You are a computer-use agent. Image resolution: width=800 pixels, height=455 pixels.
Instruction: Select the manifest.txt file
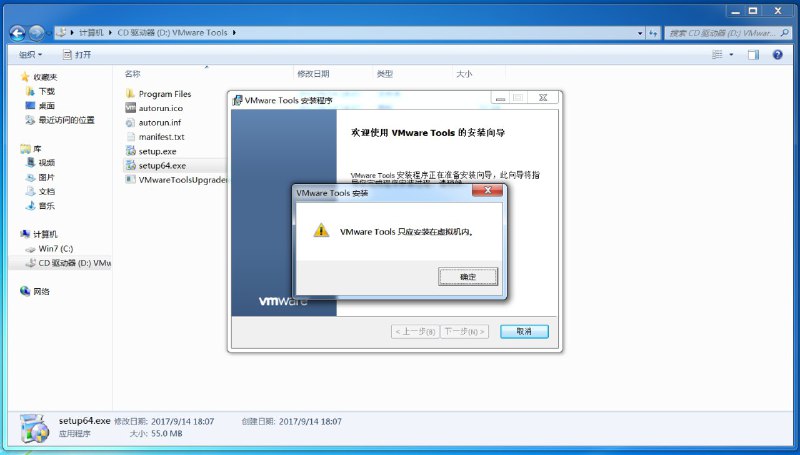tap(155, 137)
